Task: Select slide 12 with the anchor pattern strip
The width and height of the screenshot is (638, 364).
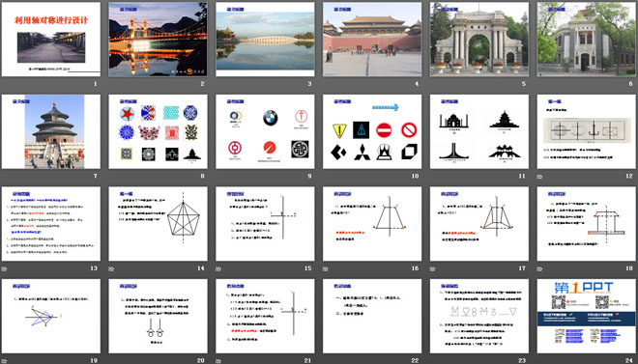Action: pos(587,131)
